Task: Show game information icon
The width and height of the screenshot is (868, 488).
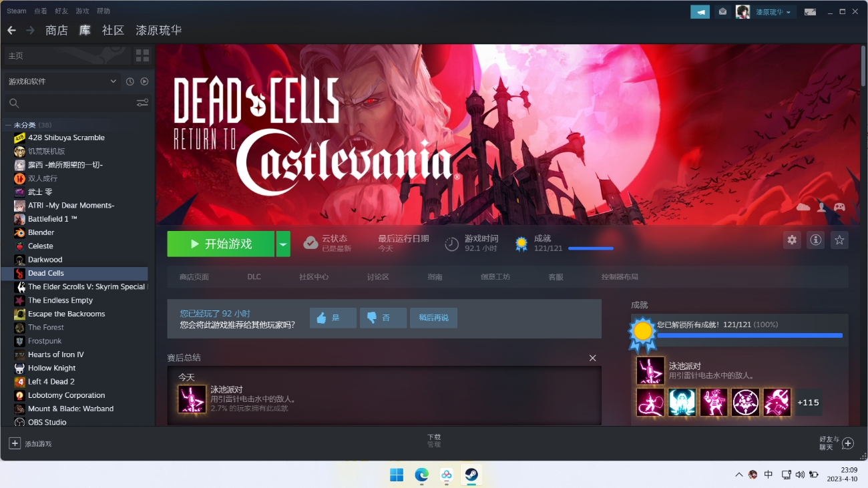Action: [815, 240]
